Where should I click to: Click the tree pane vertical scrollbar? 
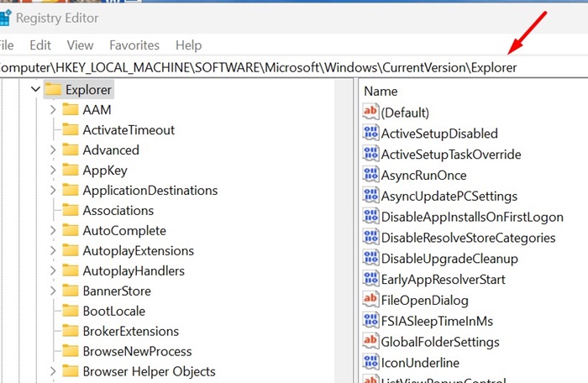click(344, 231)
